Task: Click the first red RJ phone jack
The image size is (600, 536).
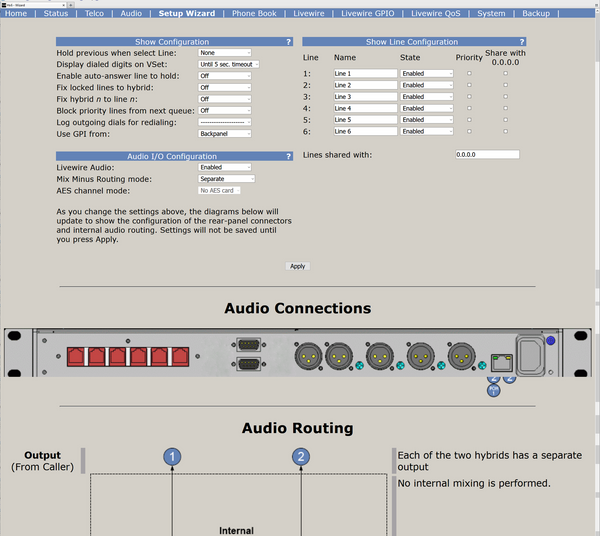Action: click(x=75, y=357)
